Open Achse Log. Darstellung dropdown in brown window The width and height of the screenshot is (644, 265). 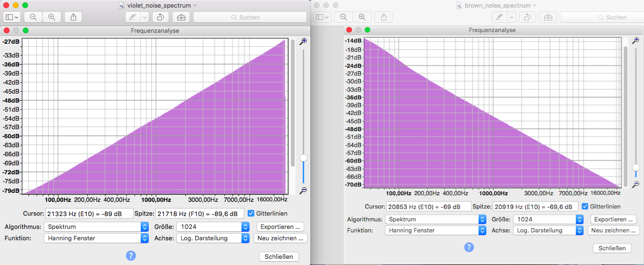(x=548, y=230)
